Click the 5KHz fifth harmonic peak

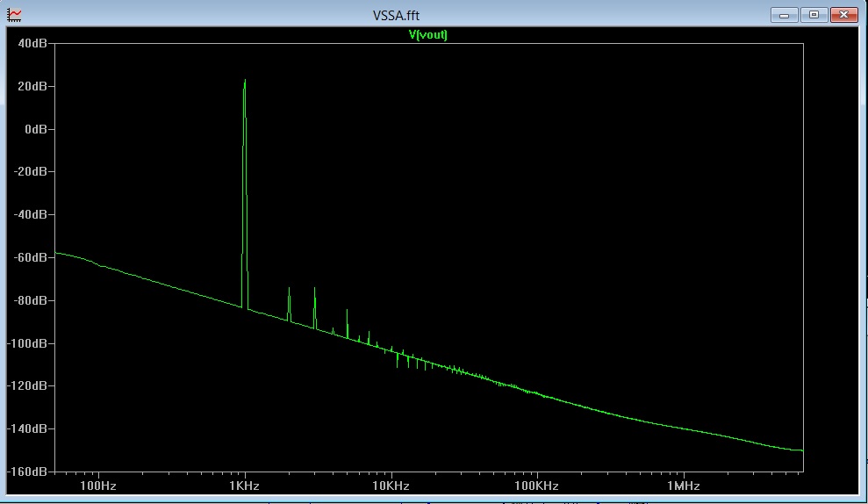click(347, 310)
